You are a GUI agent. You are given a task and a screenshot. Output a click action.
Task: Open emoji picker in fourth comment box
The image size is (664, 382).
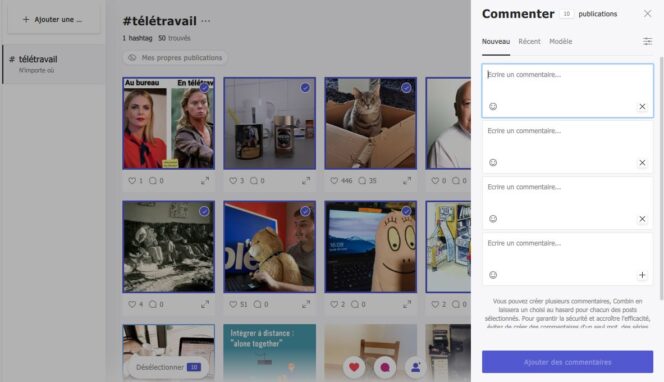493,275
